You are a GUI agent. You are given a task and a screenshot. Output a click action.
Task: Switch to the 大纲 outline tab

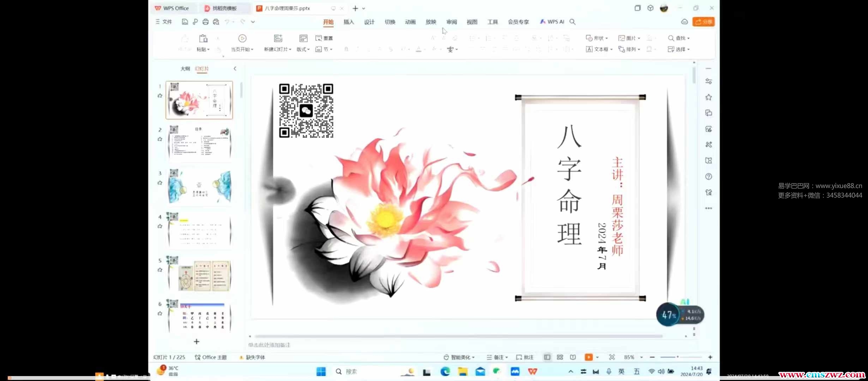click(x=185, y=69)
